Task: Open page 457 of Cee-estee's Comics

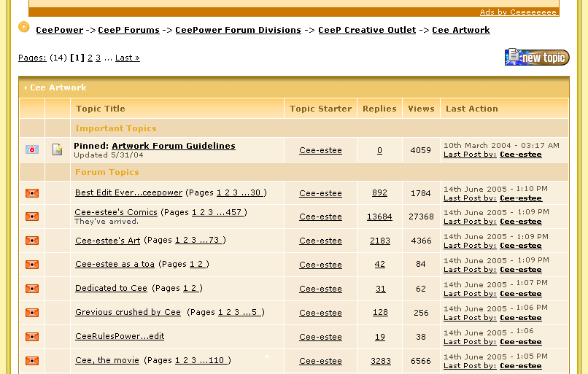Action: click(233, 212)
